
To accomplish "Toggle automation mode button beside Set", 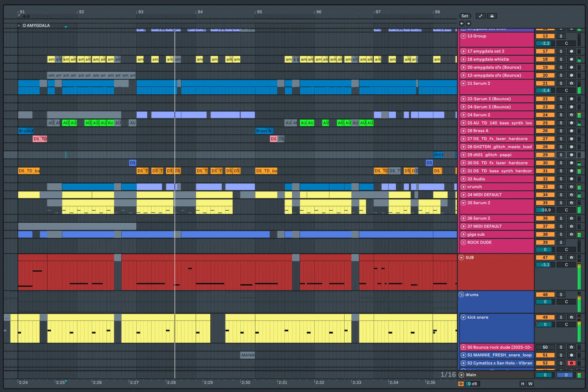I will (480, 16).
